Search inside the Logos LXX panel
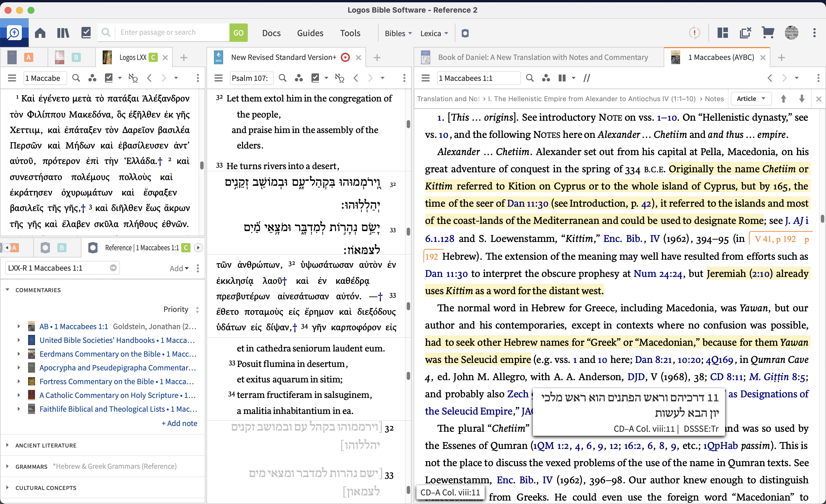 (76, 78)
